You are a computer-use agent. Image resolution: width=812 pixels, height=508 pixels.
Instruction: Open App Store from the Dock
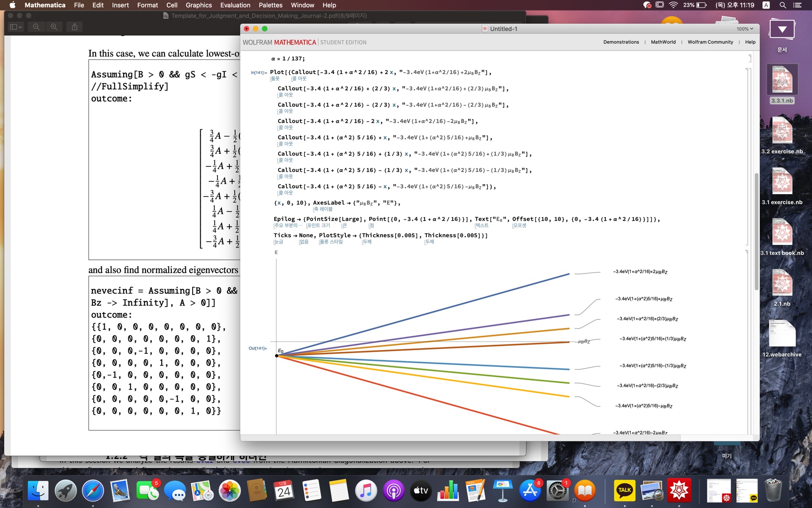[x=530, y=490]
